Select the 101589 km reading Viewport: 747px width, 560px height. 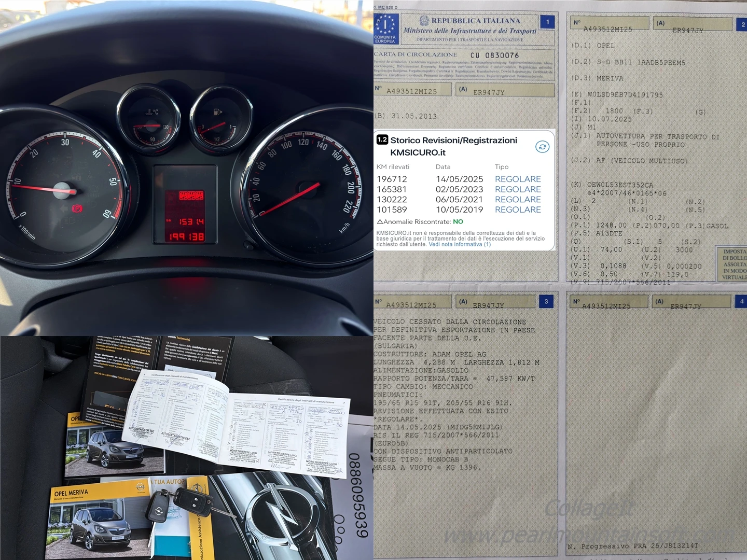pyautogui.click(x=392, y=209)
